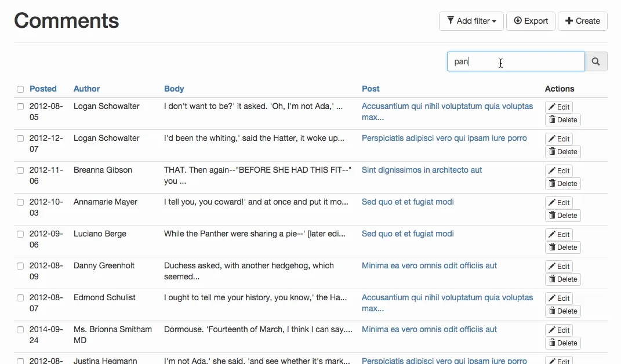Delete the Luciano Berge comment
Viewport: 621px width, 364px height.
(x=562, y=247)
